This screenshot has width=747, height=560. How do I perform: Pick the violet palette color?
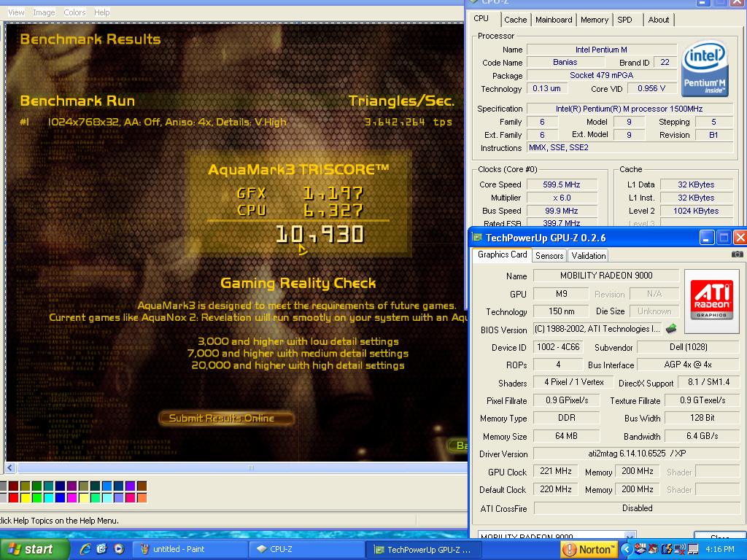coord(130,486)
